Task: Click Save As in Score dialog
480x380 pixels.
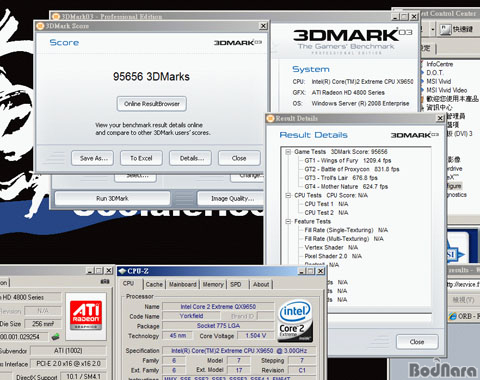Action: coord(92,158)
